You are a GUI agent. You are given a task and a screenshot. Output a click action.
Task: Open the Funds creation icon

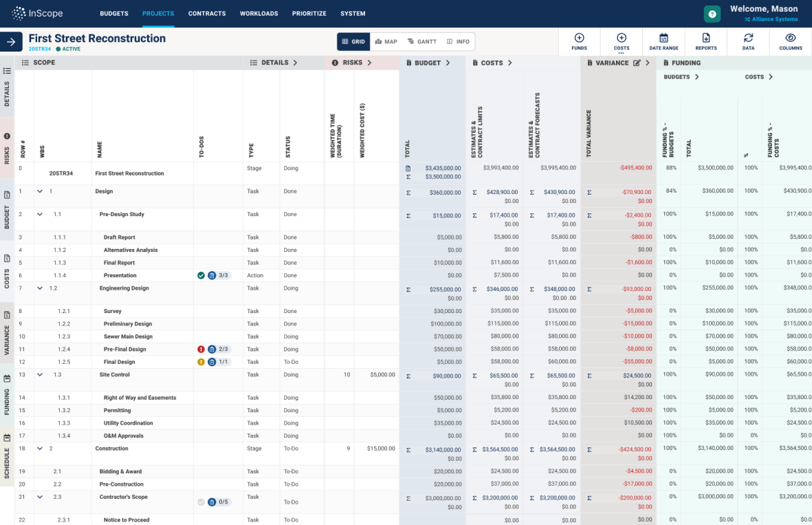tap(579, 36)
